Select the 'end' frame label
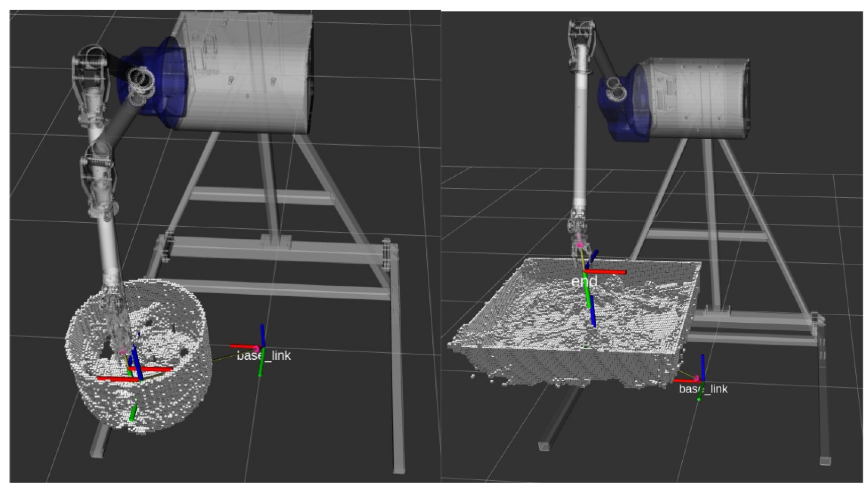Image resolution: width=868 pixels, height=490 pixels. pyautogui.click(x=584, y=281)
